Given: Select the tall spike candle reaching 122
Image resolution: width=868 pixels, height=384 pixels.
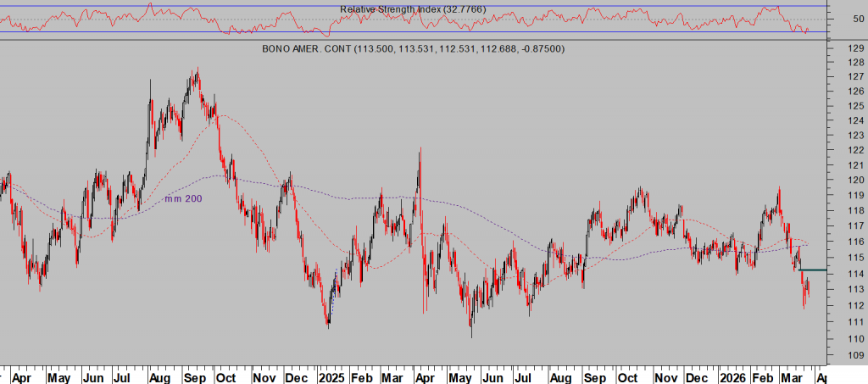Looking at the screenshot, I should pos(420,153).
